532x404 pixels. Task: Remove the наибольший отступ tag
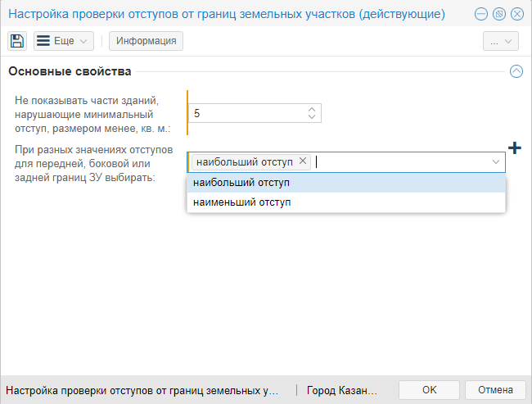point(303,161)
